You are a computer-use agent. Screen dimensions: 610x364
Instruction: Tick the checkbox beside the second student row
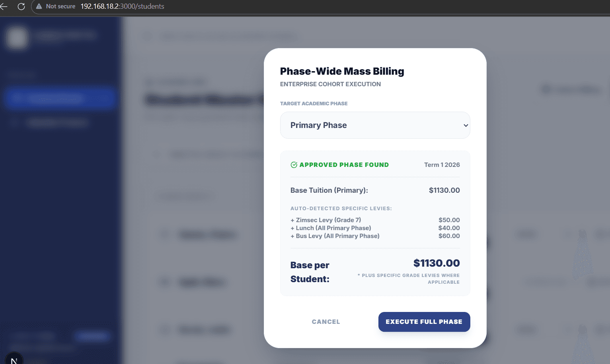(164, 282)
